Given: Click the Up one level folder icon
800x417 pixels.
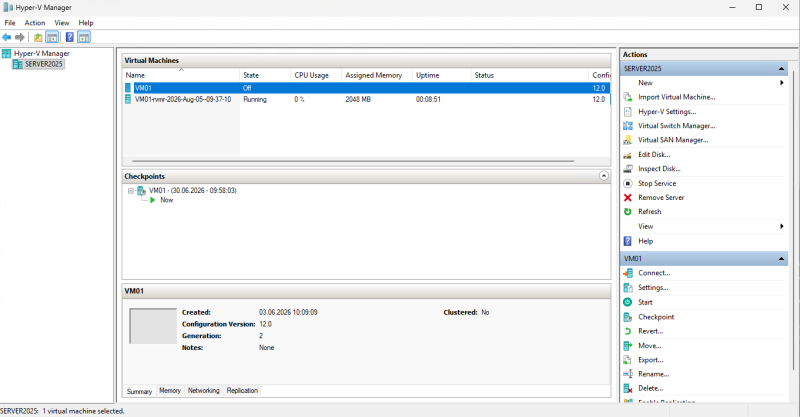Looking at the screenshot, I should pyautogui.click(x=38, y=37).
